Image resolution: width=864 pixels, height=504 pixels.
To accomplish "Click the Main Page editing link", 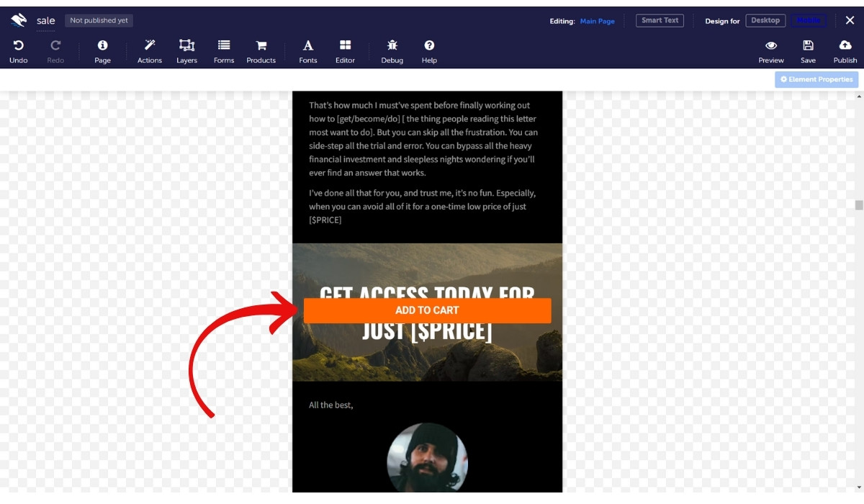I will click(x=598, y=22).
